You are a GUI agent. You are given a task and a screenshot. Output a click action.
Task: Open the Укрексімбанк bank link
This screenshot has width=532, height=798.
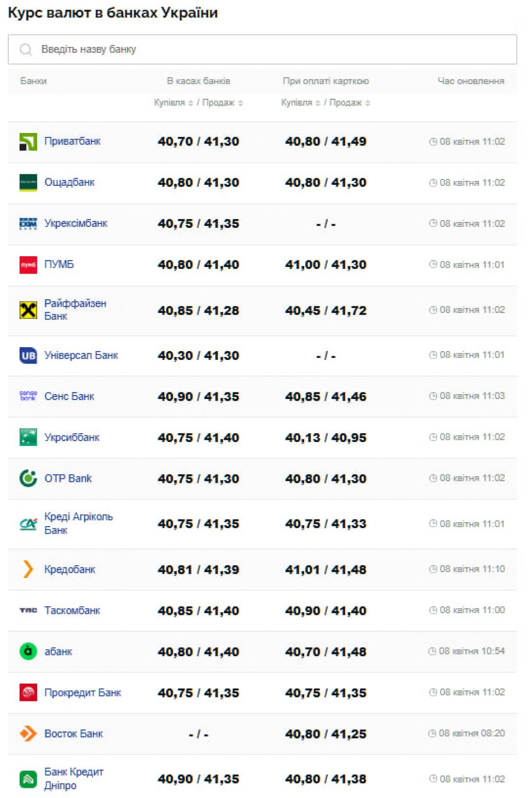[76, 223]
